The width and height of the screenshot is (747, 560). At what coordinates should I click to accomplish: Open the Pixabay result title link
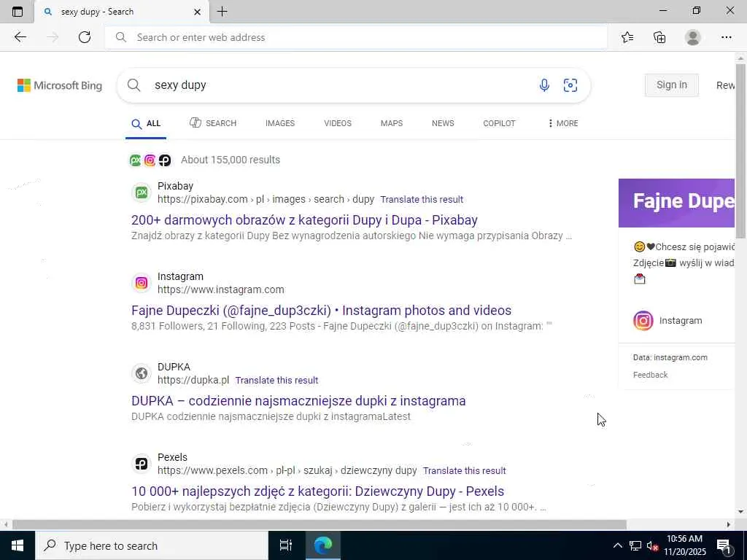(x=304, y=220)
